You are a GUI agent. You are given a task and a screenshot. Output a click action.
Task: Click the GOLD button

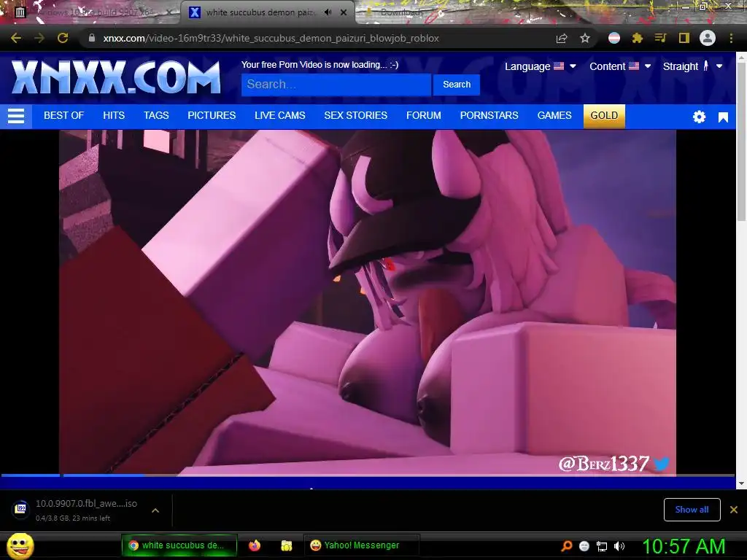pos(604,116)
